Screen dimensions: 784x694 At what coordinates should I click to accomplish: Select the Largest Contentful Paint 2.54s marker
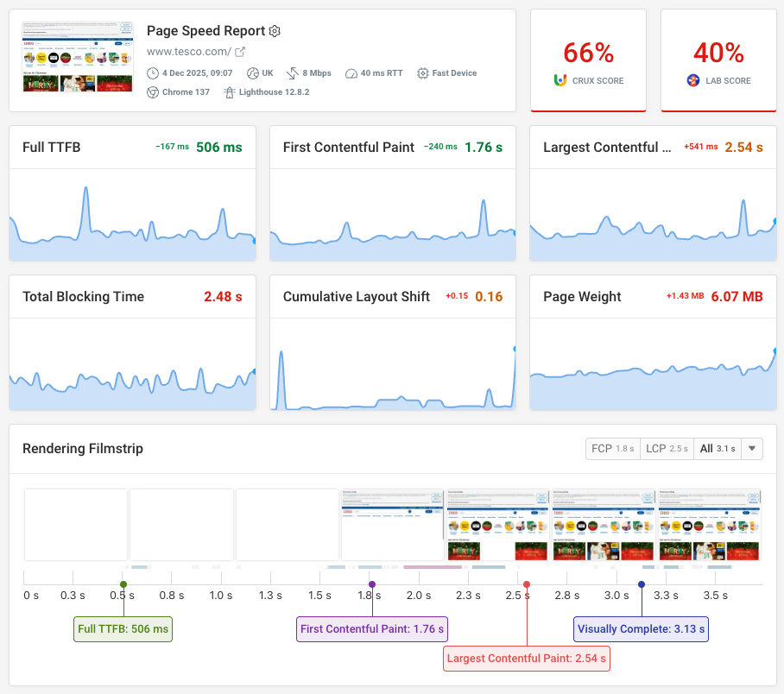527,658
